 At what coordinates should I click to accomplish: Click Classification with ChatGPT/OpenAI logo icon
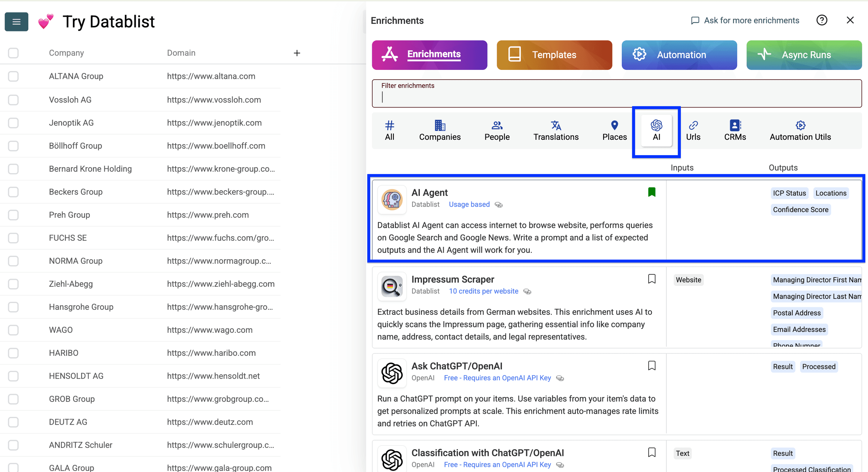[x=392, y=459]
